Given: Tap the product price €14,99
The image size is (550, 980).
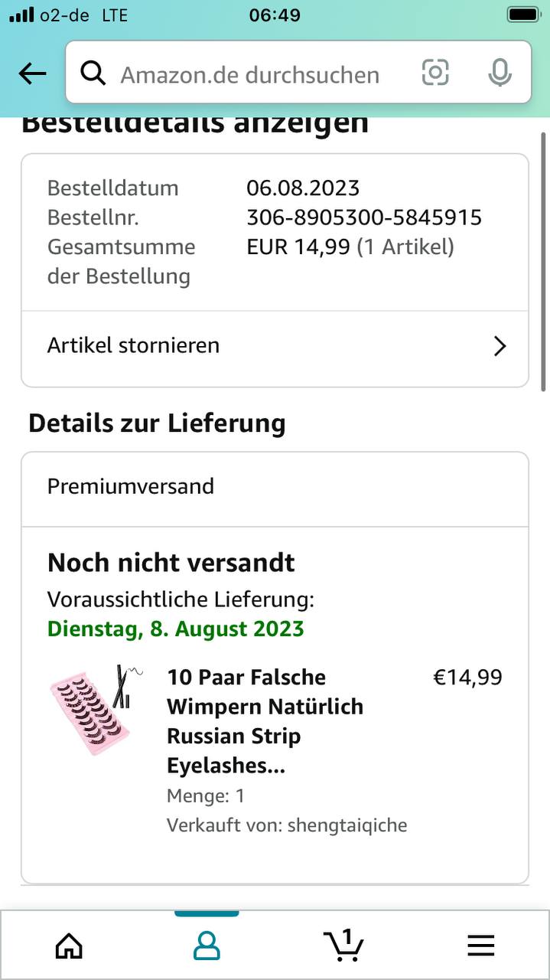Looking at the screenshot, I should [x=468, y=678].
